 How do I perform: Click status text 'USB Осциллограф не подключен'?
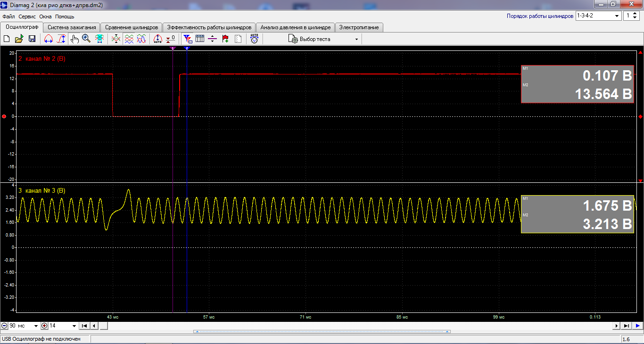tap(41, 339)
